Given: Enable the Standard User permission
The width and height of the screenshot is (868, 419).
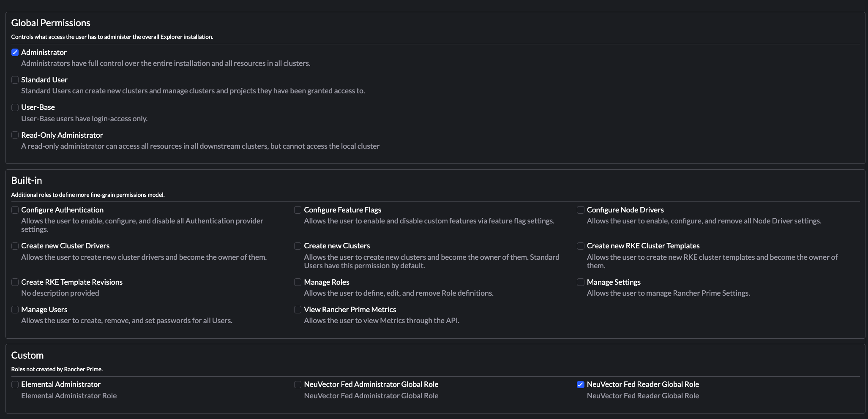Looking at the screenshot, I should tap(15, 80).
